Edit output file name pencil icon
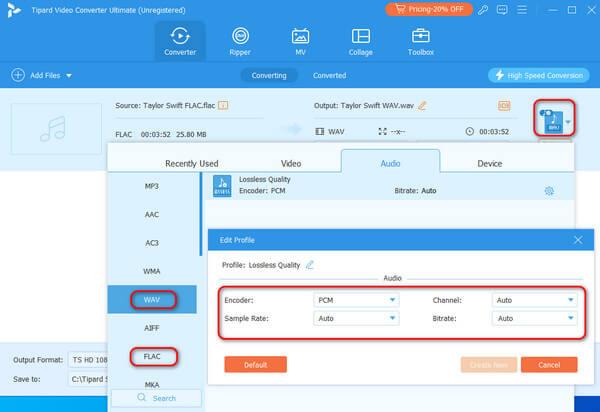The image size is (600, 412). point(422,106)
